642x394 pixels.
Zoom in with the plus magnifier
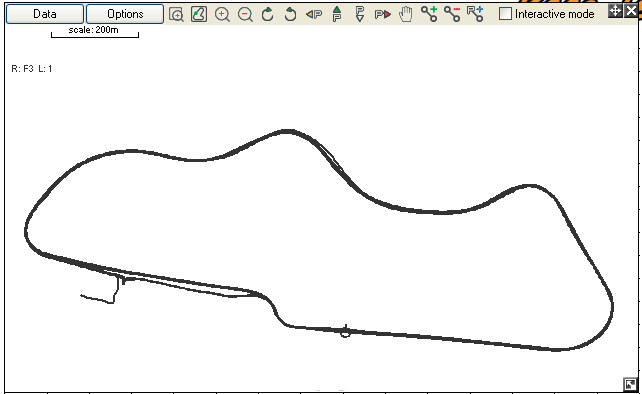[222, 14]
